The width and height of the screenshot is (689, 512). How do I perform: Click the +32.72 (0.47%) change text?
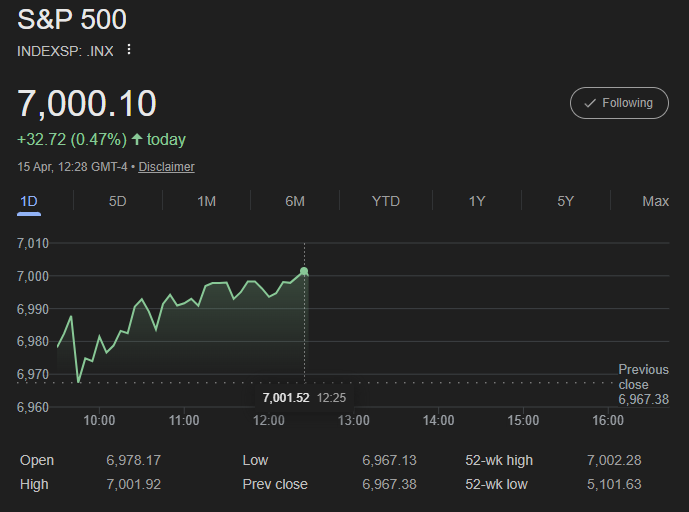coord(72,140)
